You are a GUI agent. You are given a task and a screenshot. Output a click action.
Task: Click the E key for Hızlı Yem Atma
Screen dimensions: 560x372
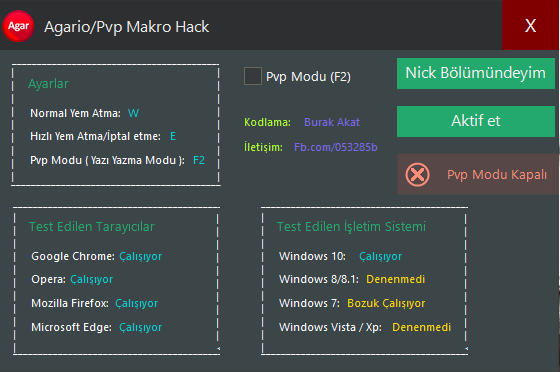(x=173, y=136)
